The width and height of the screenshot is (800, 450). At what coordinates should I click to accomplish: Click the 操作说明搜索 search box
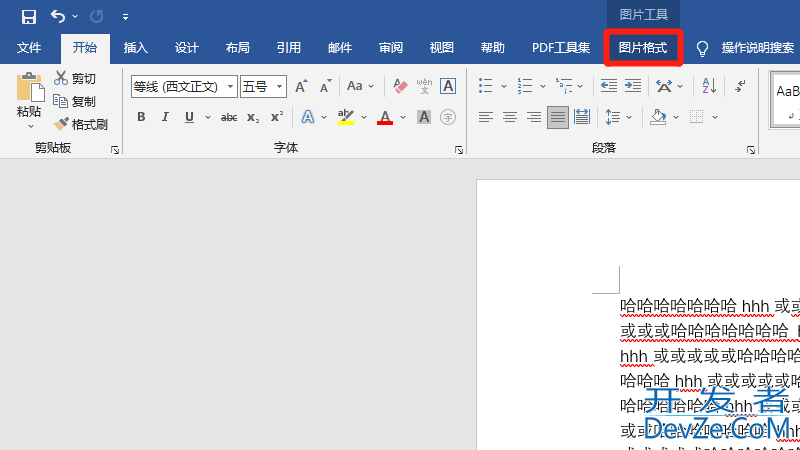click(758, 48)
